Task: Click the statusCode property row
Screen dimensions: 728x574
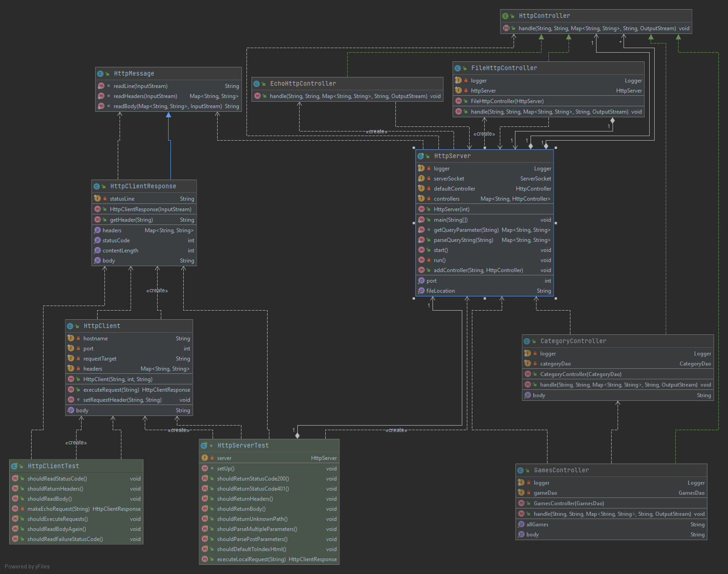Action: pyautogui.click(x=144, y=241)
